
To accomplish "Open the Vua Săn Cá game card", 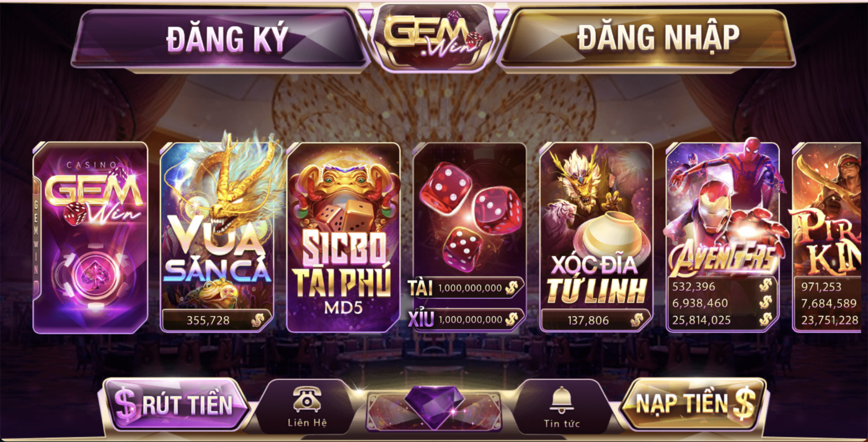I will [217, 237].
